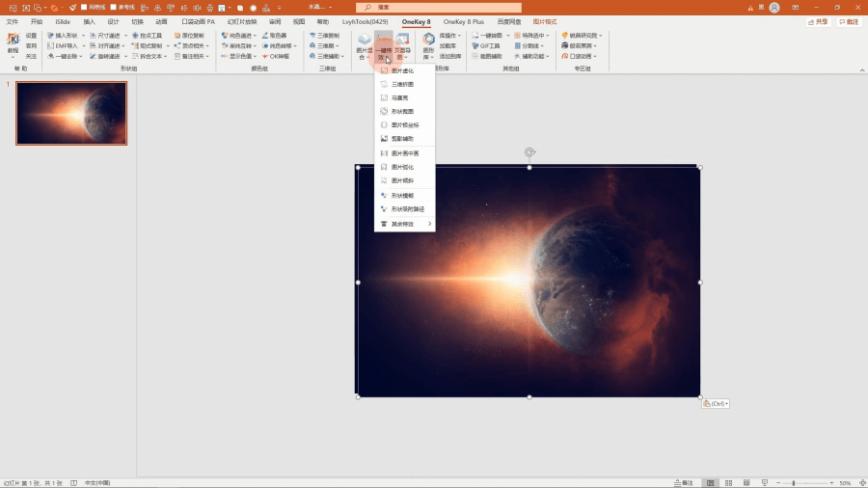
Task: Click 原位复制 in-place copy
Action: pyautogui.click(x=189, y=36)
